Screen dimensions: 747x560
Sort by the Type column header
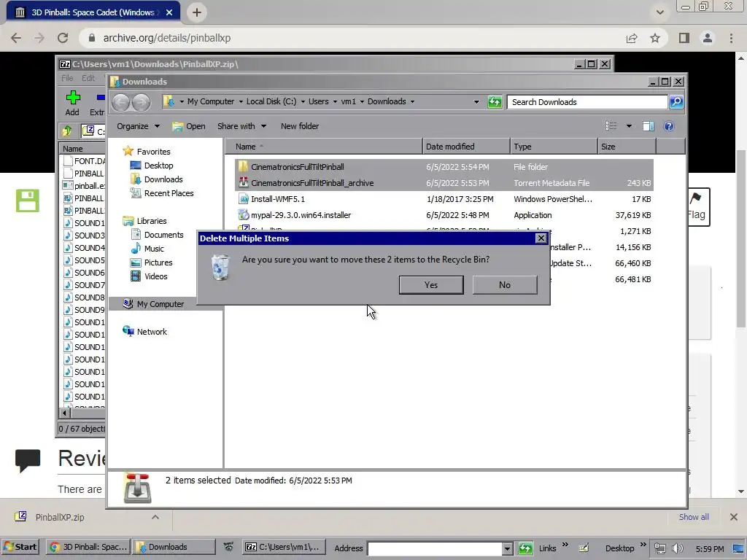554,147
